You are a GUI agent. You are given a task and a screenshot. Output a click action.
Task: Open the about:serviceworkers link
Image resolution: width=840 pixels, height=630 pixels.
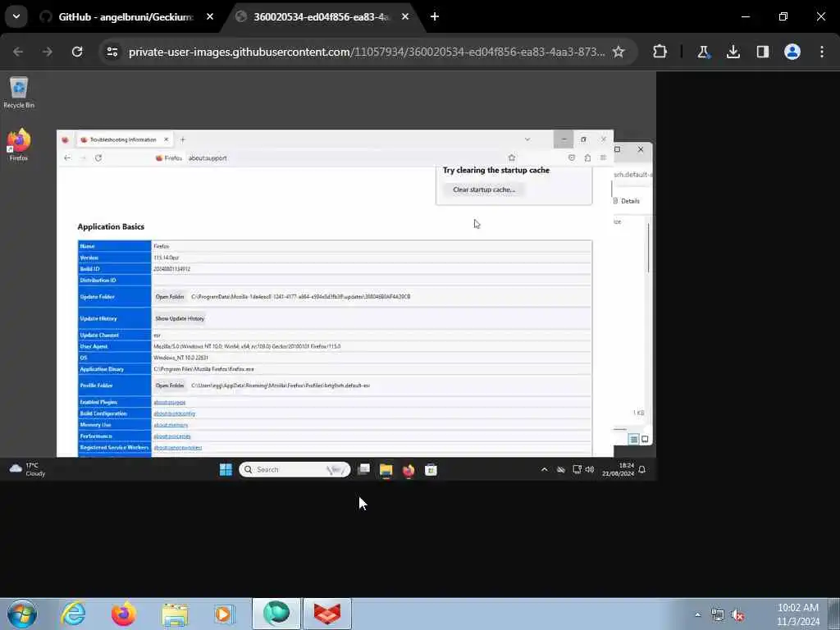click(177, 447)
